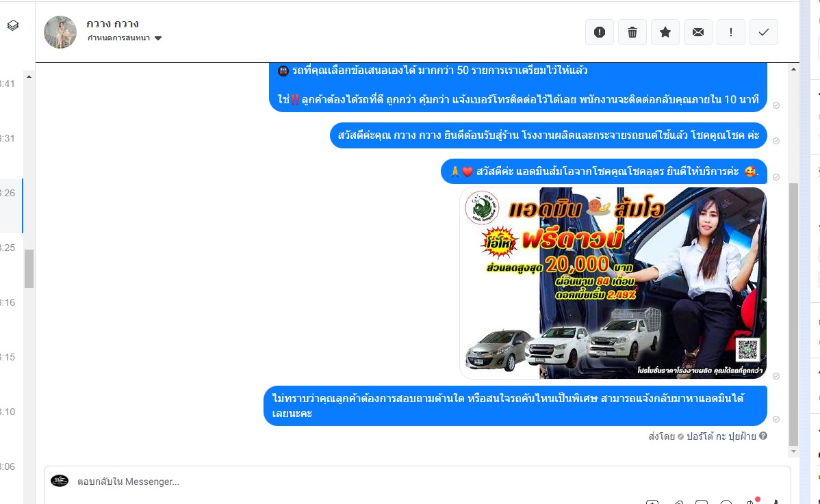Click the ส่งโดย label under the last message

point(661,436)
